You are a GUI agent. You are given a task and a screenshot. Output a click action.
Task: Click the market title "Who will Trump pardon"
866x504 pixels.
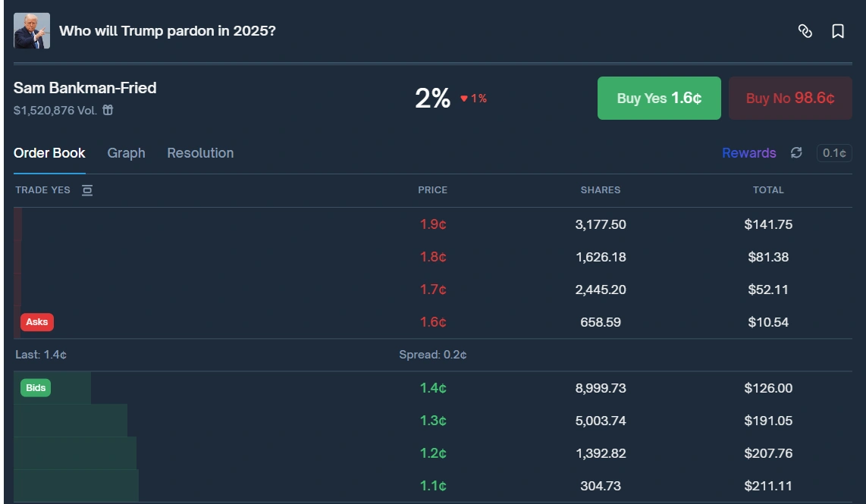tap(168, 31)
